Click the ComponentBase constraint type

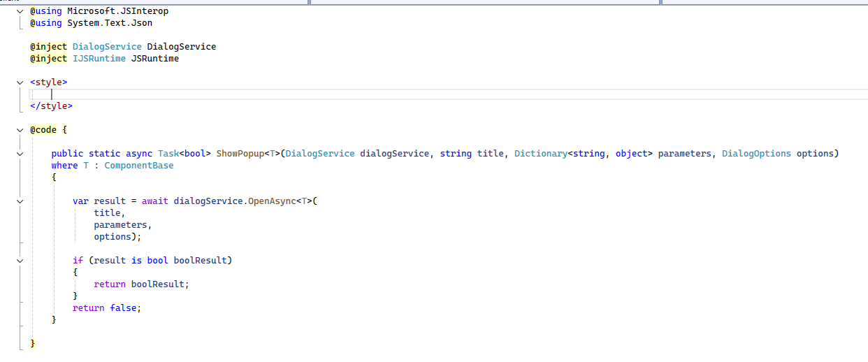tap(139, 166)
